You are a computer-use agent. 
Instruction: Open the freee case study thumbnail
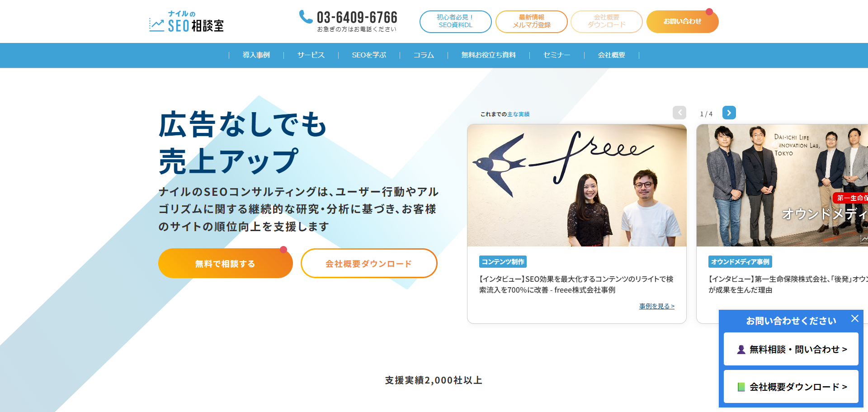click(x=577, y=185)
